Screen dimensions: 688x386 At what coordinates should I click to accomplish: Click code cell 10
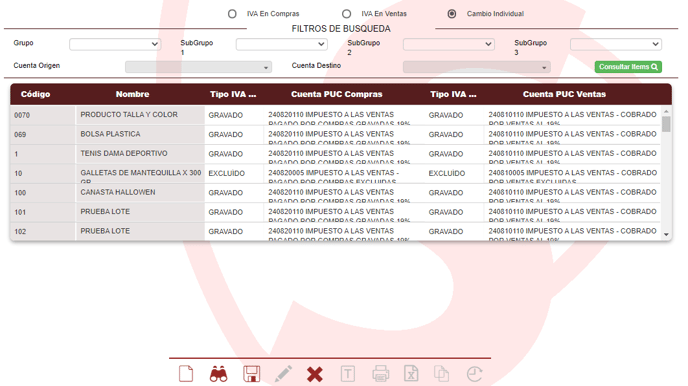43,173
